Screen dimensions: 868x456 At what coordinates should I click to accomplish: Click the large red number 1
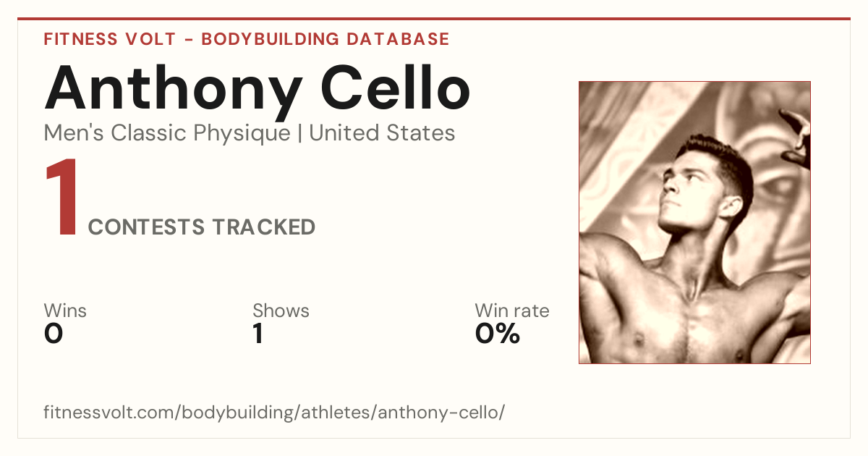click(62, 199)
